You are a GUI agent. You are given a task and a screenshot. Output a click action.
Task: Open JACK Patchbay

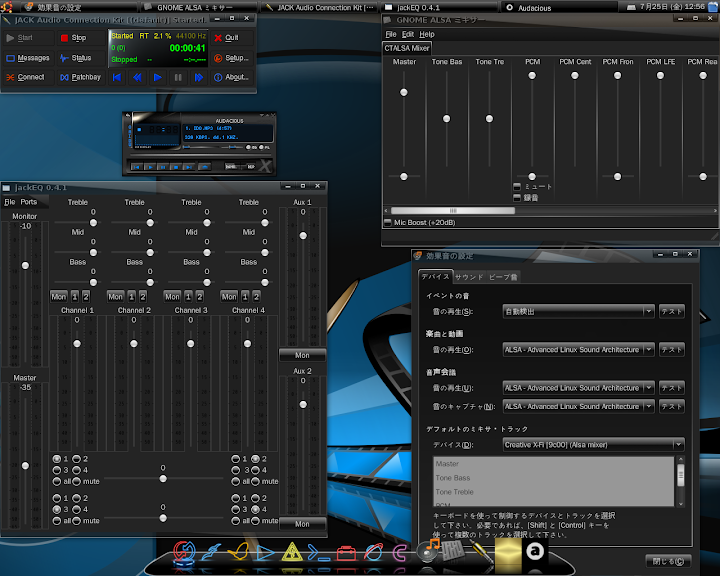81,77
